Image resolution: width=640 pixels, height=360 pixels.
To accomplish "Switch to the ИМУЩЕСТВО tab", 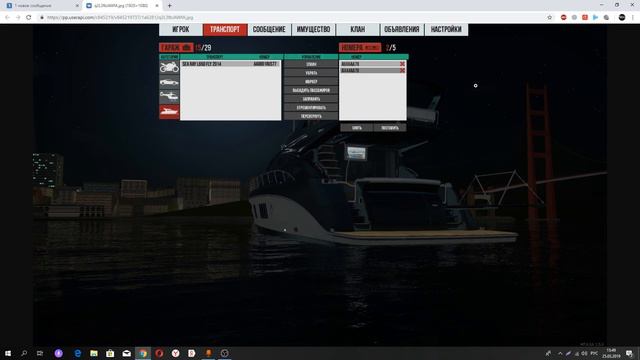I will pyautogui.click(x=313, y=29).
